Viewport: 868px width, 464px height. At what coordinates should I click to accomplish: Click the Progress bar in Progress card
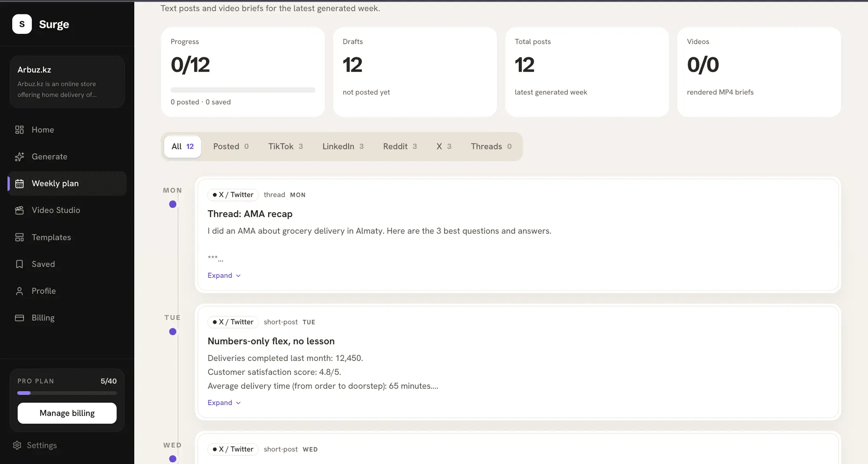[x=243, y=90]
